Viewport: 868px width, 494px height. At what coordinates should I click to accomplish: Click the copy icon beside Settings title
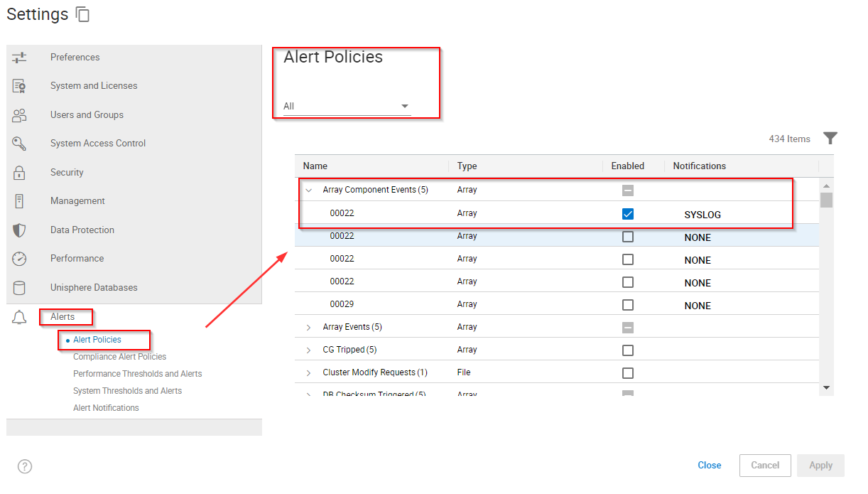pos(82,14)
